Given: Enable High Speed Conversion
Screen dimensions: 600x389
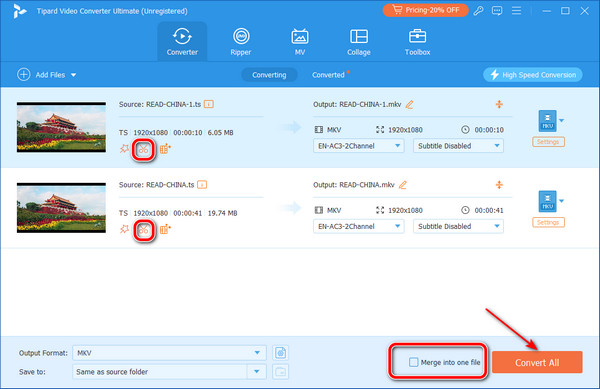Looking at the screenshot, I should tap(533, 75).
